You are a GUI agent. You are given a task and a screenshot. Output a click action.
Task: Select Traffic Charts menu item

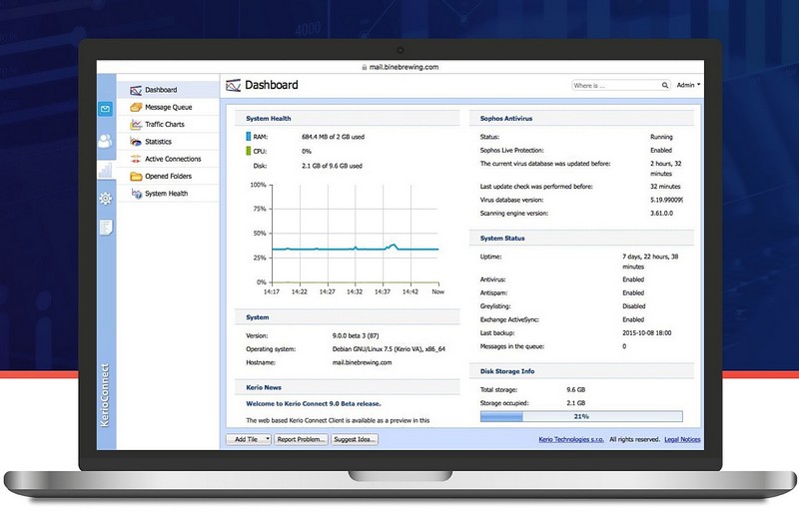169,124
